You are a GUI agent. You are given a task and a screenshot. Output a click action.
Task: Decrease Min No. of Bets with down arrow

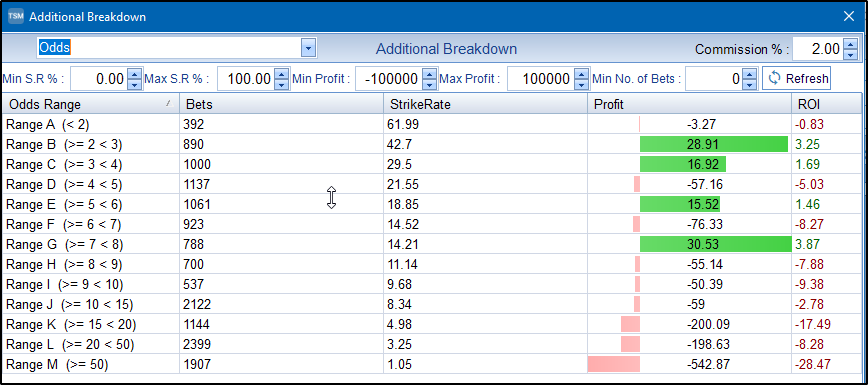pyautogui.click(x=749, y=84)
